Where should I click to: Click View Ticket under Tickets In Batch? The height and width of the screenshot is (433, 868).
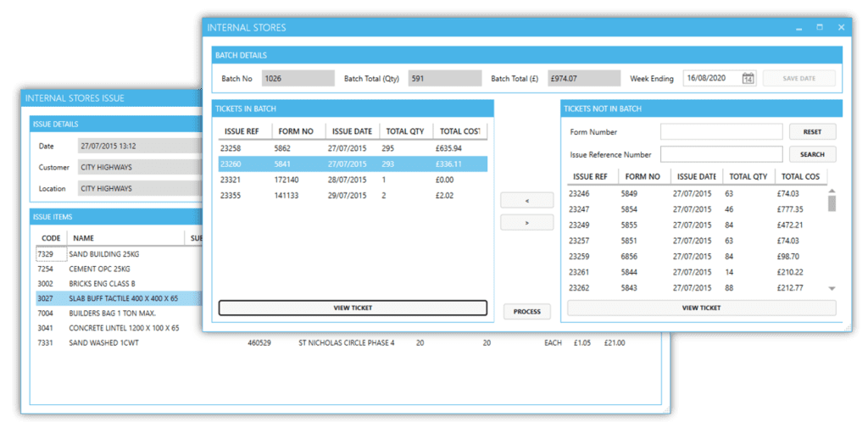353,308
